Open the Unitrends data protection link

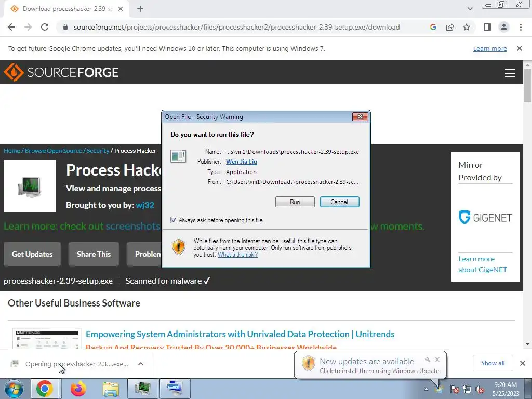click(x=240, y=334)
